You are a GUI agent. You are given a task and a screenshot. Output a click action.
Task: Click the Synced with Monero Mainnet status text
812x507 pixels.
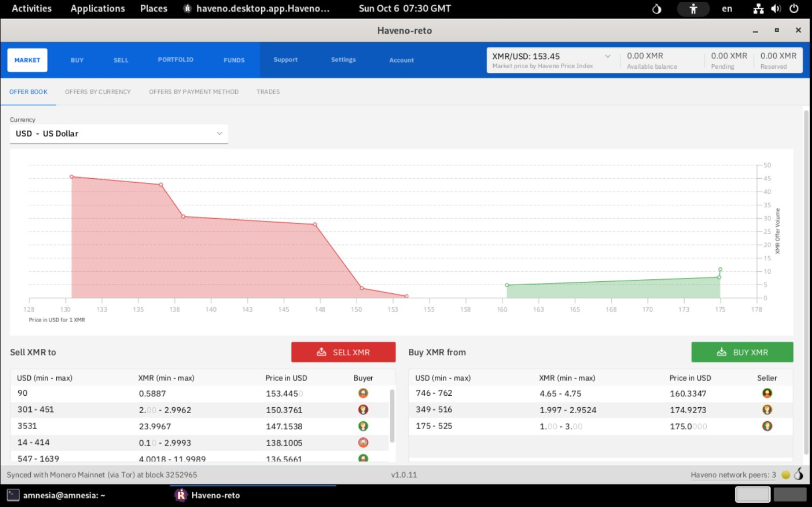click(x=102, y=475)
